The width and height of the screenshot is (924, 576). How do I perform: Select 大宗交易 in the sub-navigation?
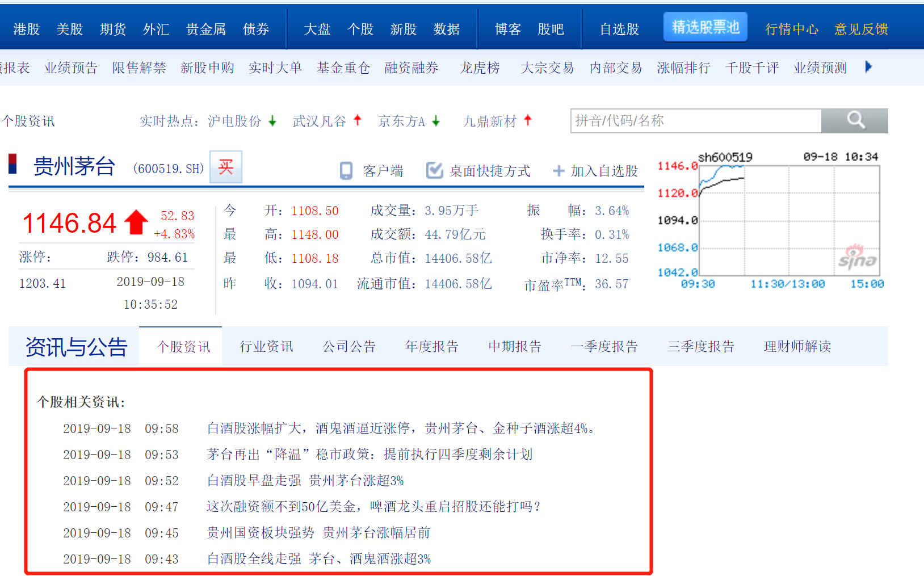coord(548,68)
